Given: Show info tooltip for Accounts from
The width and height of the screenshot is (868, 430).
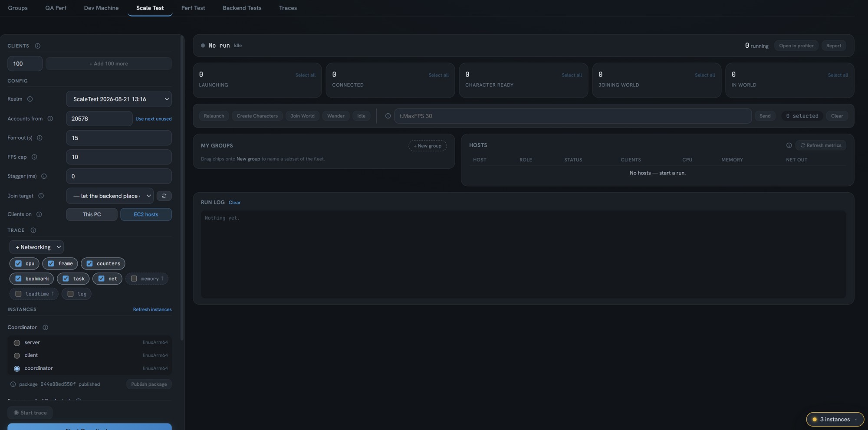Looking at the screenshot, I should 50,118.
